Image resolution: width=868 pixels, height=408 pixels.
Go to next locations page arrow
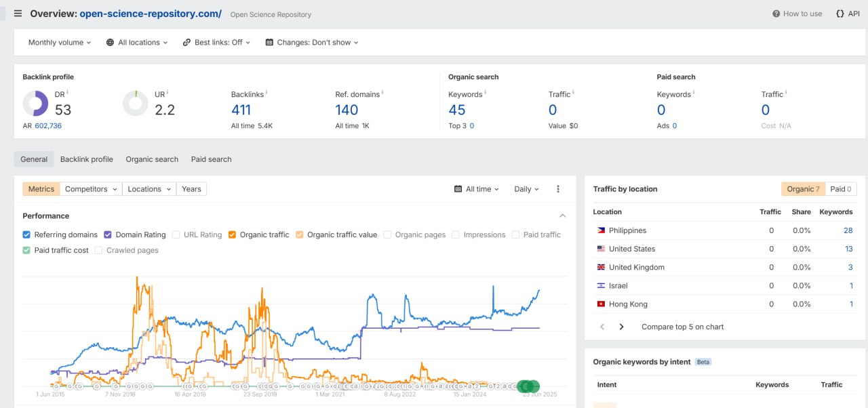pyautogui.click(x=621, y=327)
